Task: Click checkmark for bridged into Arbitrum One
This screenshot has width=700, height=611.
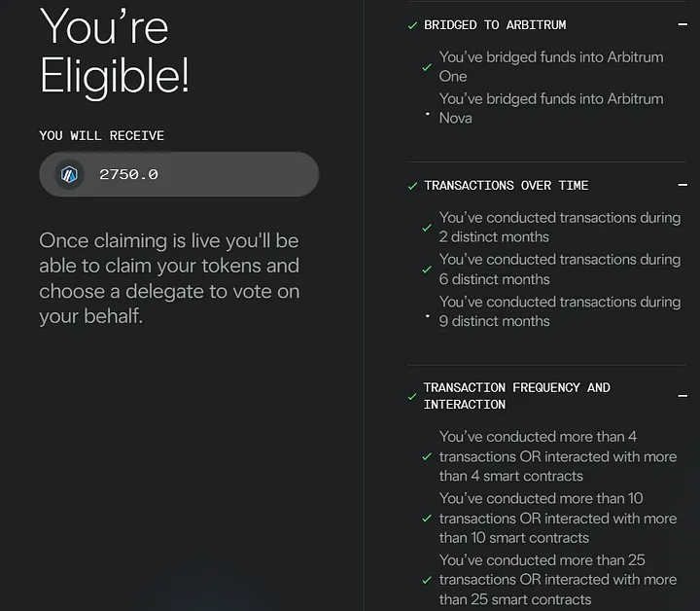Action: (x=427, y=67)
